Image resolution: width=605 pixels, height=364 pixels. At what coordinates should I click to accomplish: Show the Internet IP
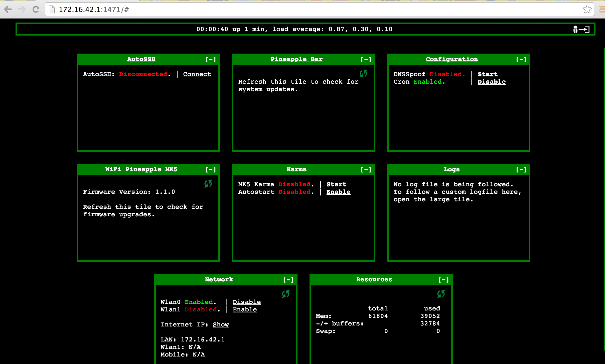221,324
